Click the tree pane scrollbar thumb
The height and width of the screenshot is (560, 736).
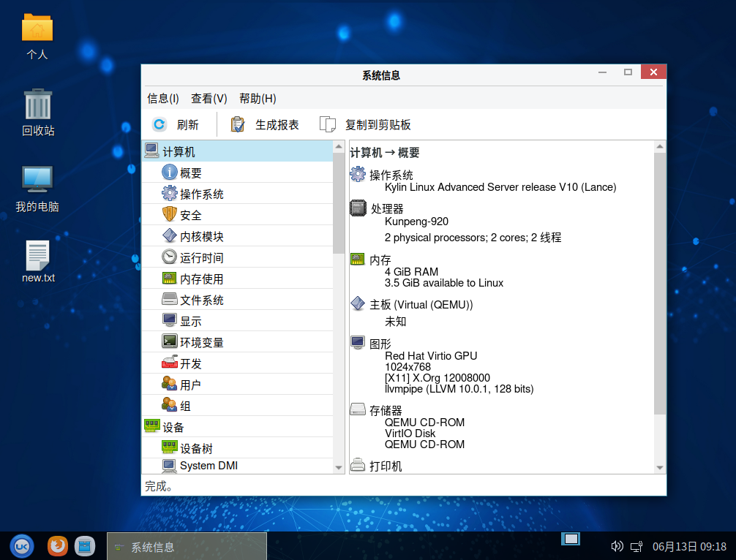coord(339,203)
